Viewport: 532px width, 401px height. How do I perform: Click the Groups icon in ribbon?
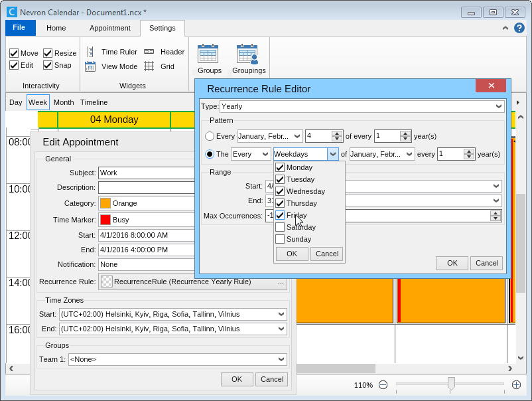(x=208, y=58)
